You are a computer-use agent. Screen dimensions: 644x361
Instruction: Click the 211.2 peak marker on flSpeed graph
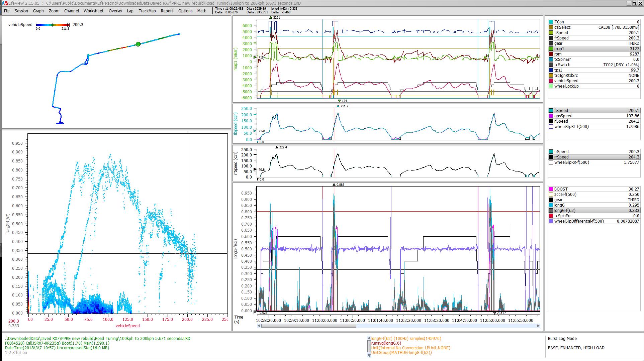(x=338, y=106)
